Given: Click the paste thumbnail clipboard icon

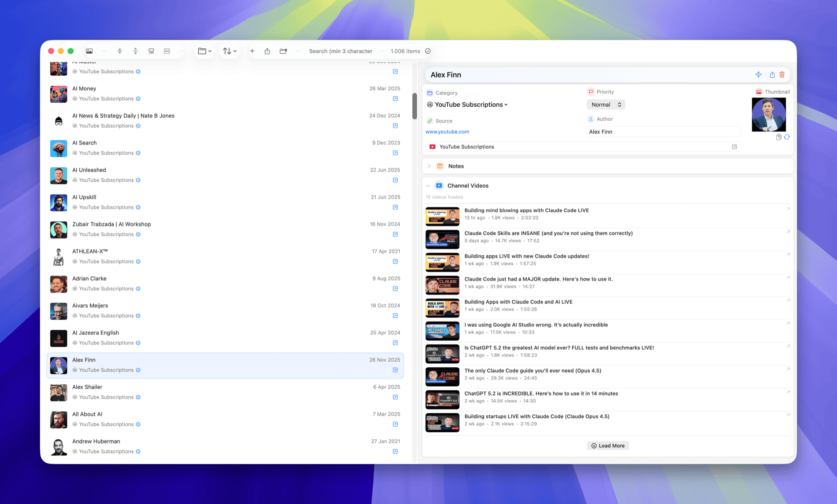Looking at the screenshot, I should pyautogui.click(x=779, y=137).
